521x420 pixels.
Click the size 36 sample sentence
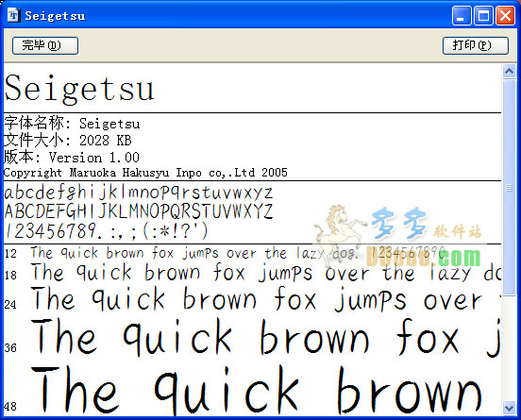pos(265,337)
